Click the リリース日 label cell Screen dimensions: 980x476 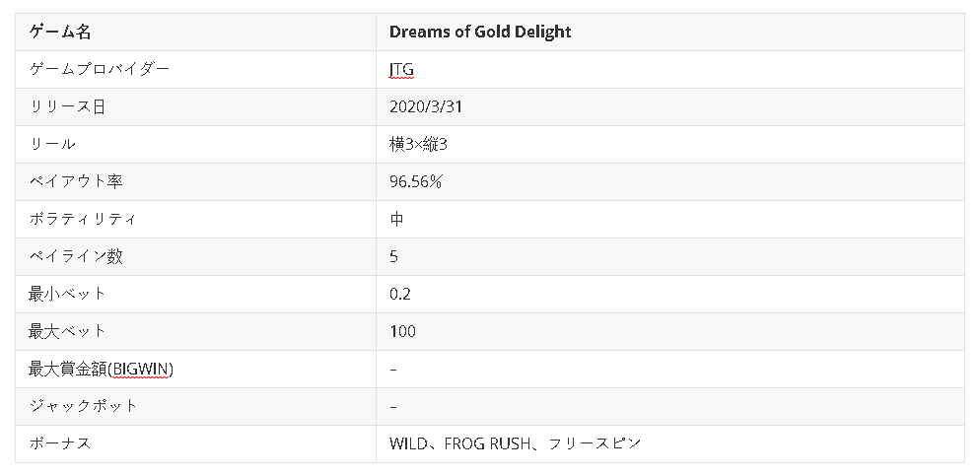(x=67, y=106)
